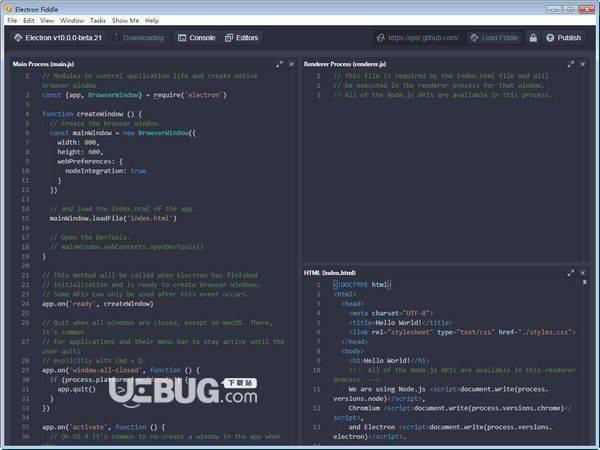Click the app.on('ready', createWindow) line

coord(98,304)
